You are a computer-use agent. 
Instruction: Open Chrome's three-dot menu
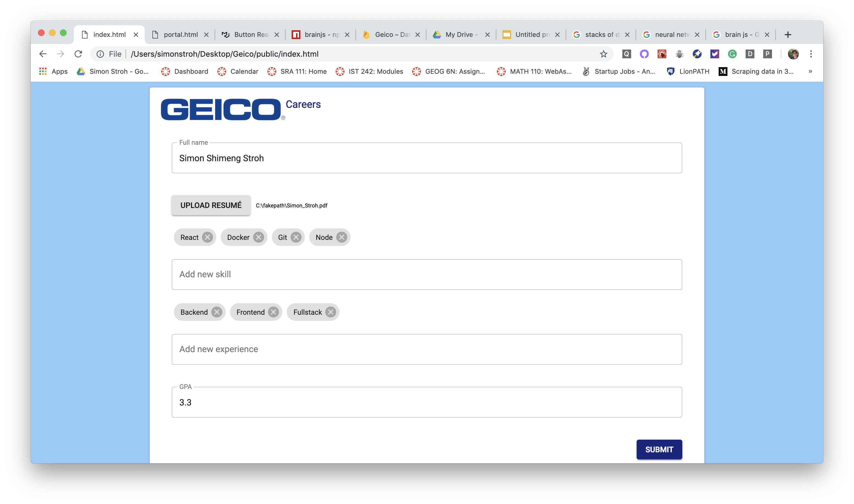811,54
